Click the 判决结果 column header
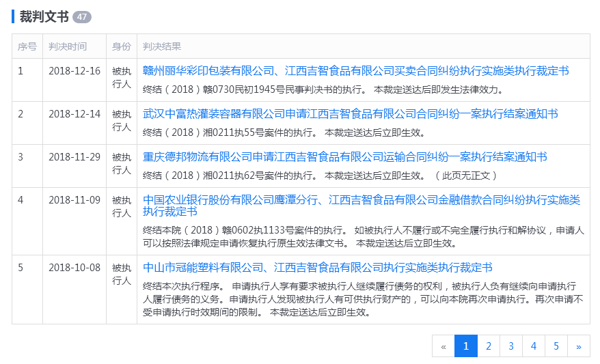The width and height of the screenshot is (600, 364). tap(162, 46)
